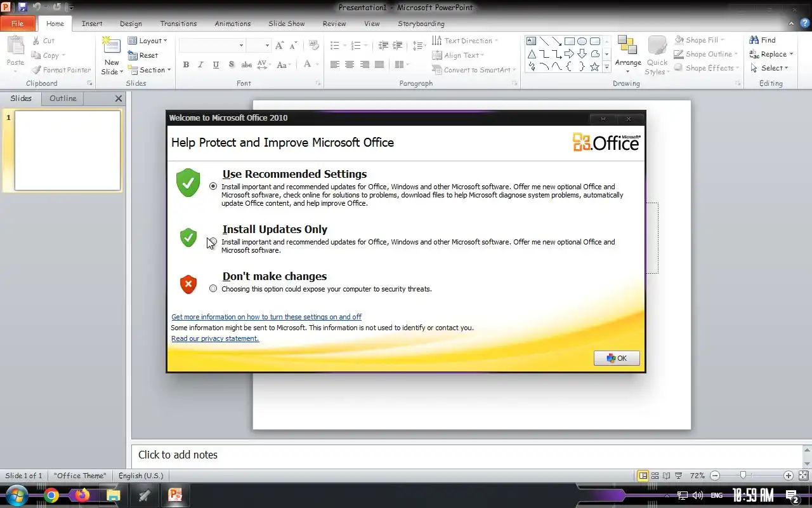Screen dimensions: 812x508
Task: Click the Find binoculars icon
Action: tap(754, 40)
